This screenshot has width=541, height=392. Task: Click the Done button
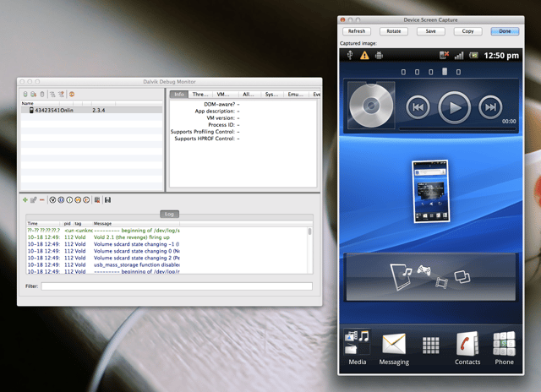(x=505, y=31)
